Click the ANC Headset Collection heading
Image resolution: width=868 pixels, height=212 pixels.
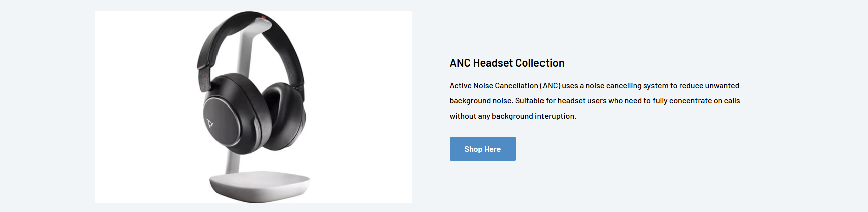coord(506,63)
